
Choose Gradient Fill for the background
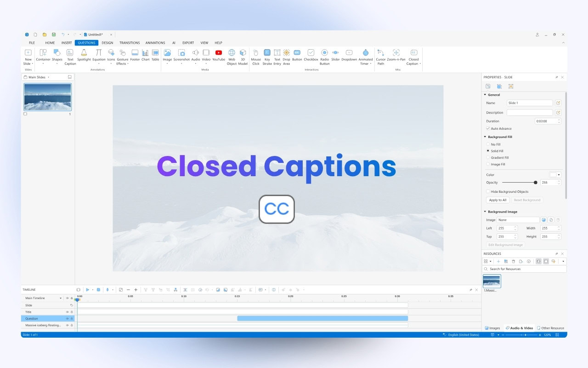click(x=488, y=158)
